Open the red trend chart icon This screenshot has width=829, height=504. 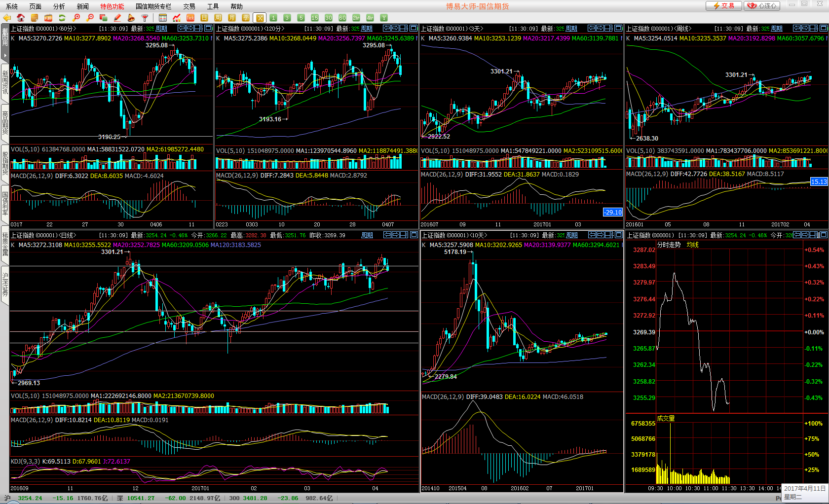177,18
